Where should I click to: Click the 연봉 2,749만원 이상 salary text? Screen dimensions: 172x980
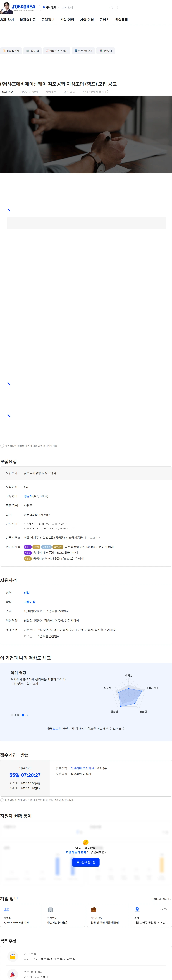click(37, 515)
